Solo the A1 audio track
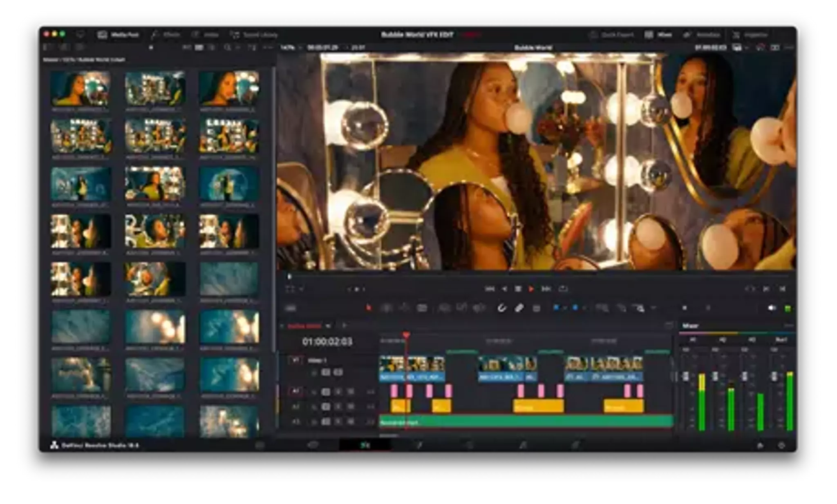Image resolution: width=837 pixels, height=504 pixels. point(338,392)
